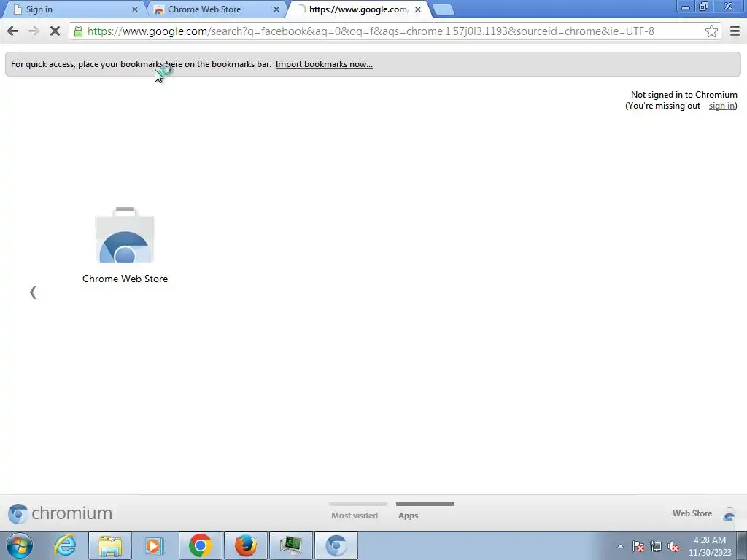Click the browser back arrow
Image resolution: width=747 pixels, height=560 pixels.
(13, 31)
